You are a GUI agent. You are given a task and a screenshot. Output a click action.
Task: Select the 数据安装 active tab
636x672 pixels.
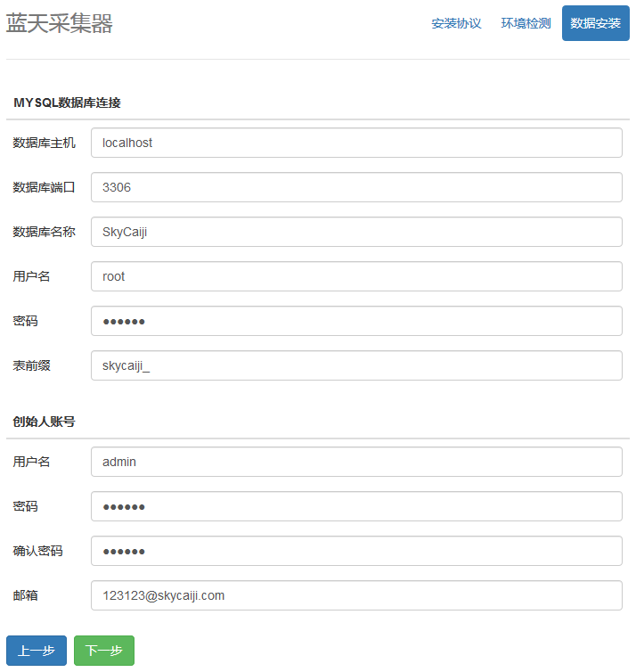pos(595,23)
